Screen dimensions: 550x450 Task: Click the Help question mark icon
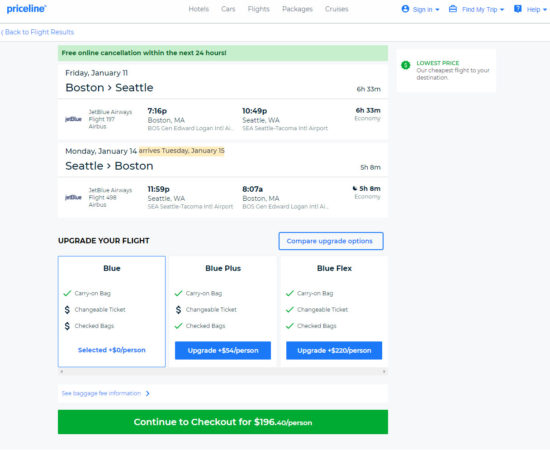click(518, 9)
